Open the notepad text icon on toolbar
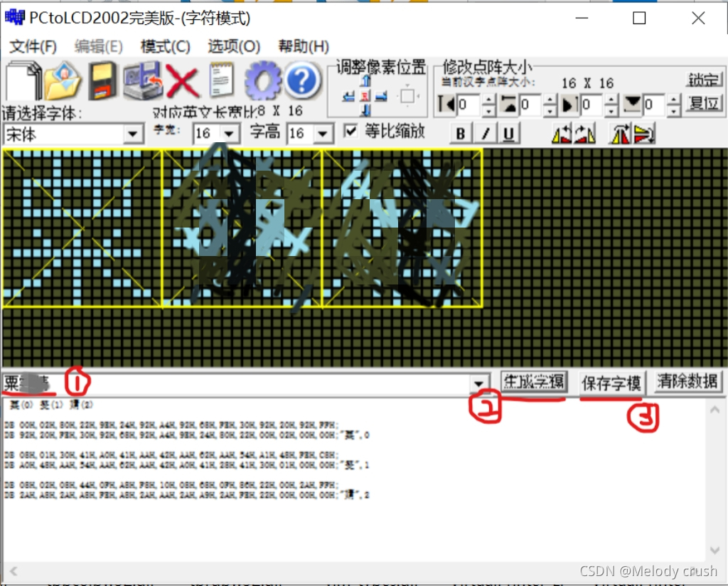The image size is (728, 586). (x=220, y=80)
